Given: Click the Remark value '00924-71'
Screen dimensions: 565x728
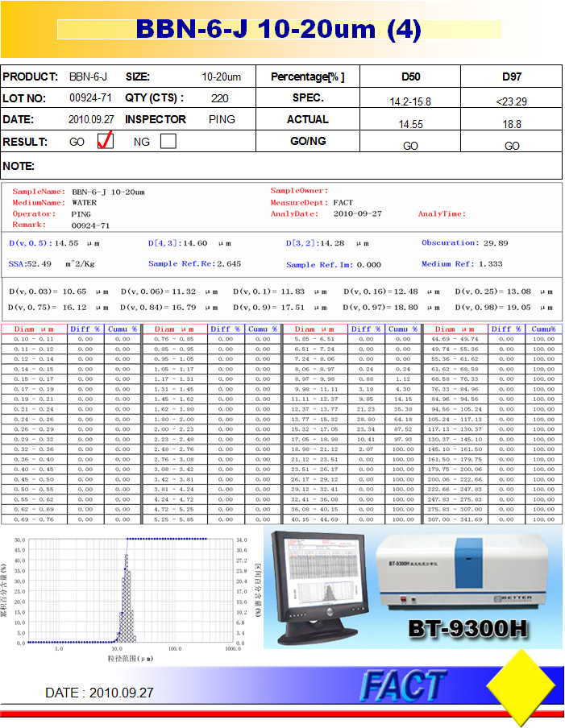Looking at the screenshot, I should point(90,225).
